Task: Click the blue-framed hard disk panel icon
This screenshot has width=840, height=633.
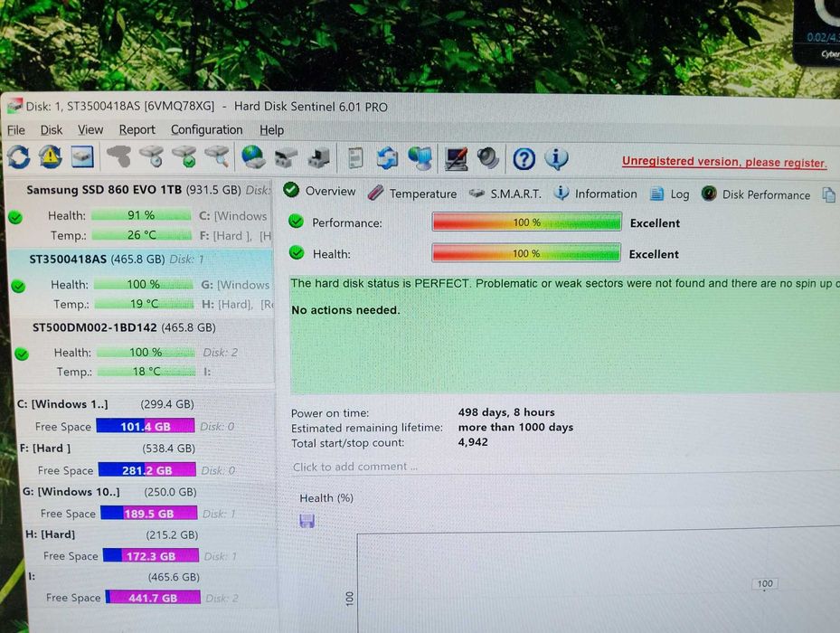Action: (x=82, y=156)
